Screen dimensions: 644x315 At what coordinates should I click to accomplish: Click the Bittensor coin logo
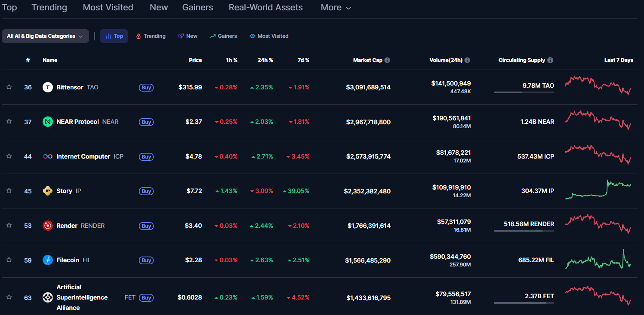coord(48,87)
